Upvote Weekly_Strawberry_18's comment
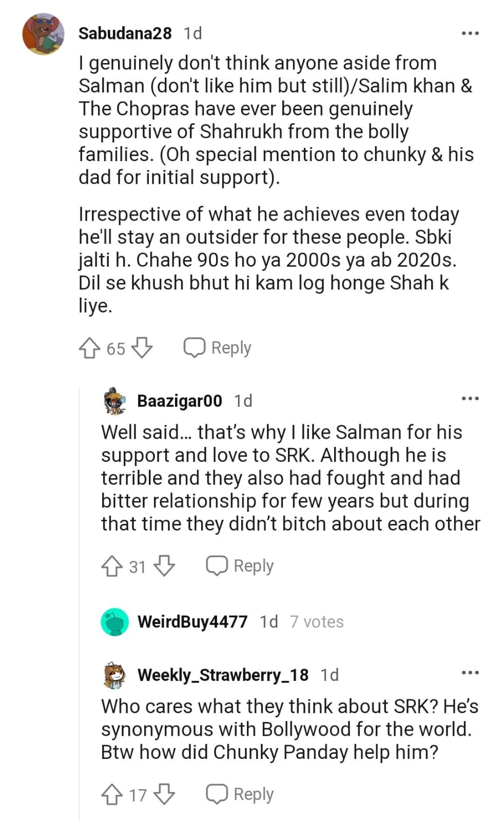The height and width of the screenshot is (821, 504). 112,795
